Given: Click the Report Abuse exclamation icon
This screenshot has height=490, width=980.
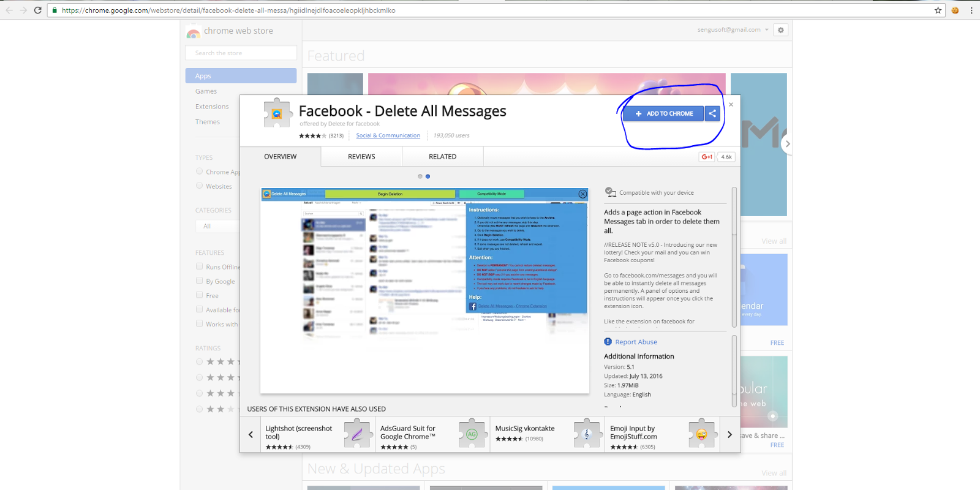Looking at the screenshot, I should (x=608, y=342).
